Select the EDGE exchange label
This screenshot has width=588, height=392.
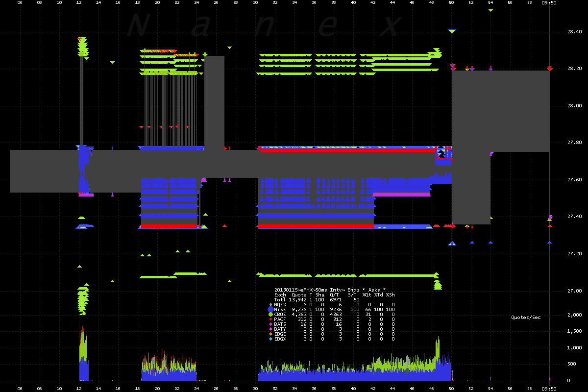[280, 334]
